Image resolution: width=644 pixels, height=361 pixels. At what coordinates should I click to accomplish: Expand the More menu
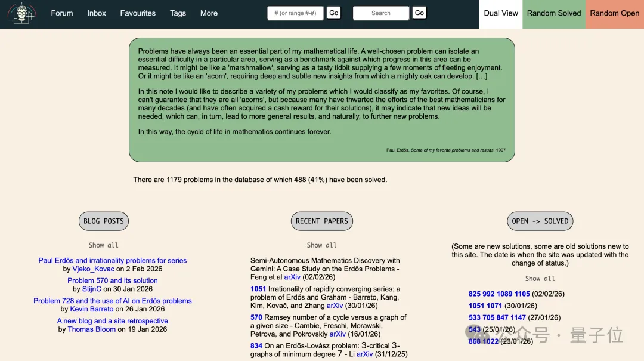tap(209, 13)
